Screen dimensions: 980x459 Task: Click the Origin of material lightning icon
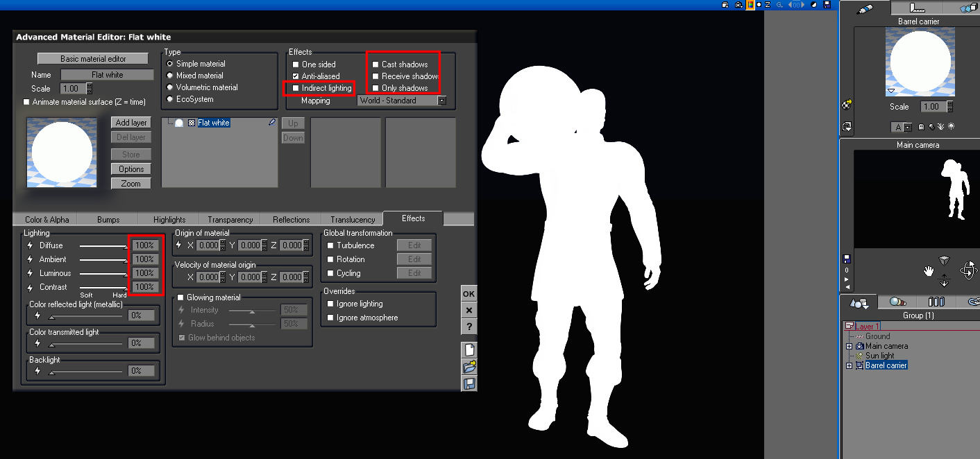click(x=179, y=245)
